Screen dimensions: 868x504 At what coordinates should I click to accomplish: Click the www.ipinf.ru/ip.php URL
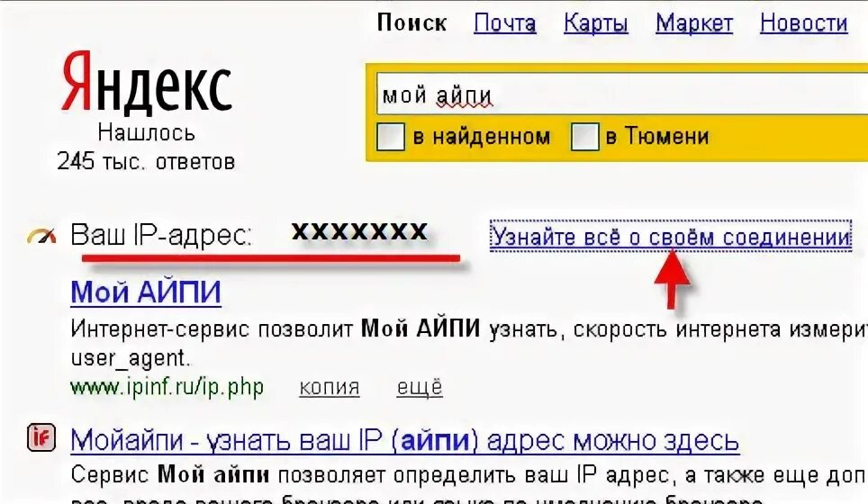tap(167, 387)
